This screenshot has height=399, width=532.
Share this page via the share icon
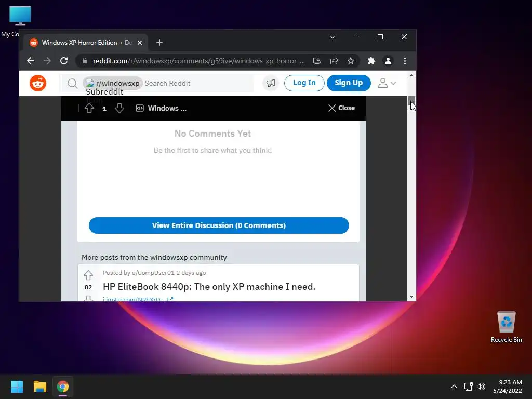pos(334,61)
